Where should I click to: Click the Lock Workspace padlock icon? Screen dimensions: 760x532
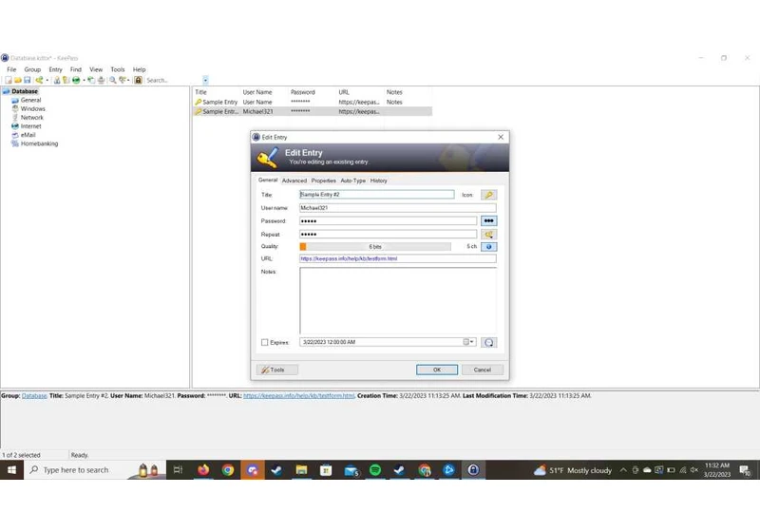coord(138,80)
